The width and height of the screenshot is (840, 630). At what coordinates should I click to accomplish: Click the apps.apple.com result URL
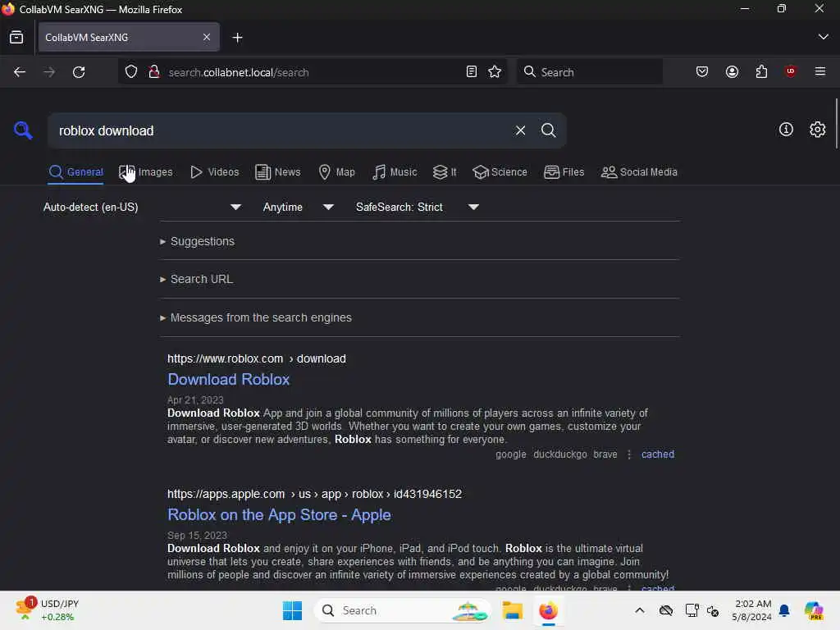[314, 494]
